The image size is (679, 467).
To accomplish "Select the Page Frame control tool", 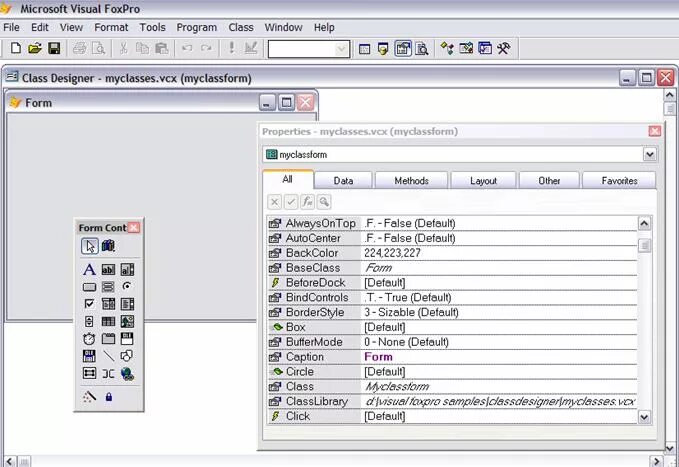I will pos(108,338).
